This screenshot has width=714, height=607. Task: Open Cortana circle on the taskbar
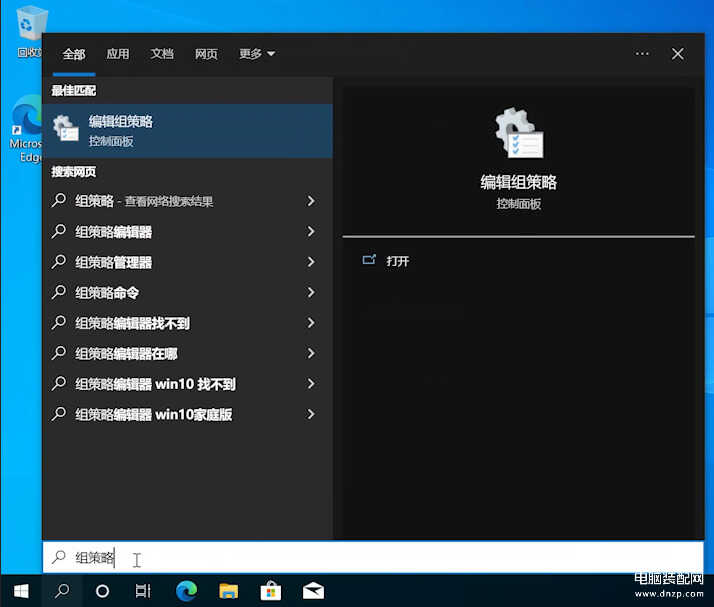tap(102, 591)
